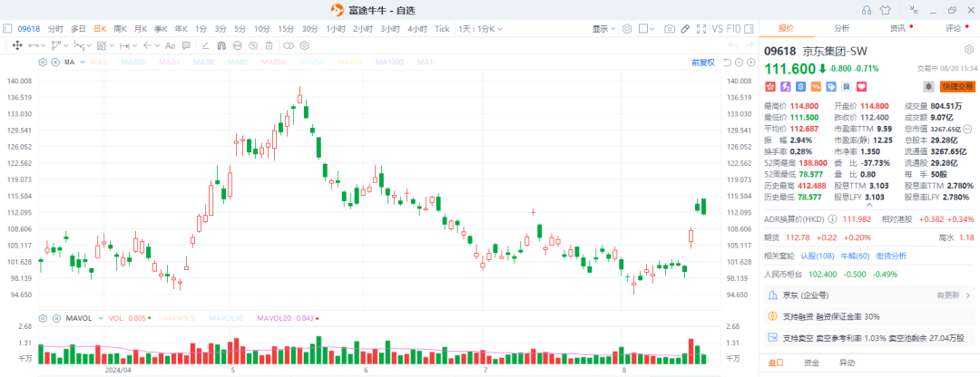This screenshot has width=980, height=377.
Task: Set price alert with bell icon
Action: point(928,86)
